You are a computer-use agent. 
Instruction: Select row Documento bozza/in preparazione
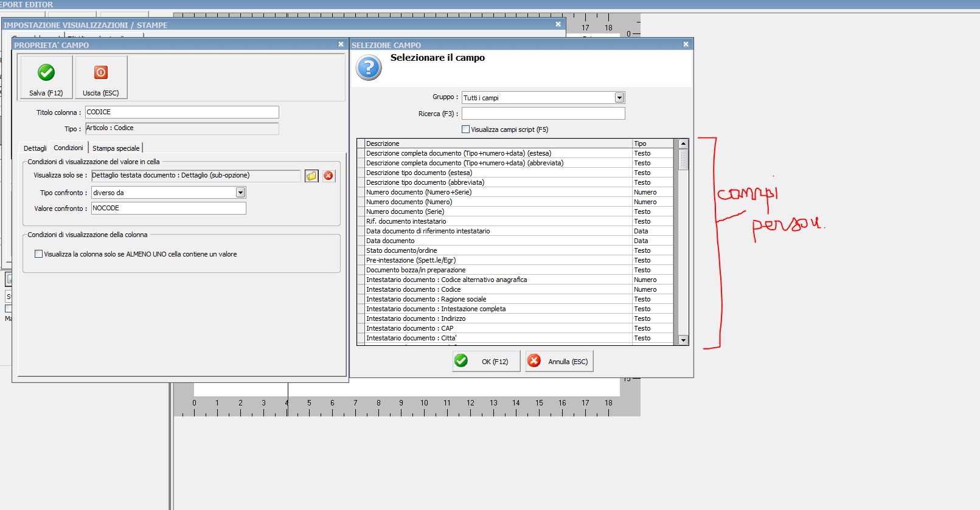click(x=516, y=270)
